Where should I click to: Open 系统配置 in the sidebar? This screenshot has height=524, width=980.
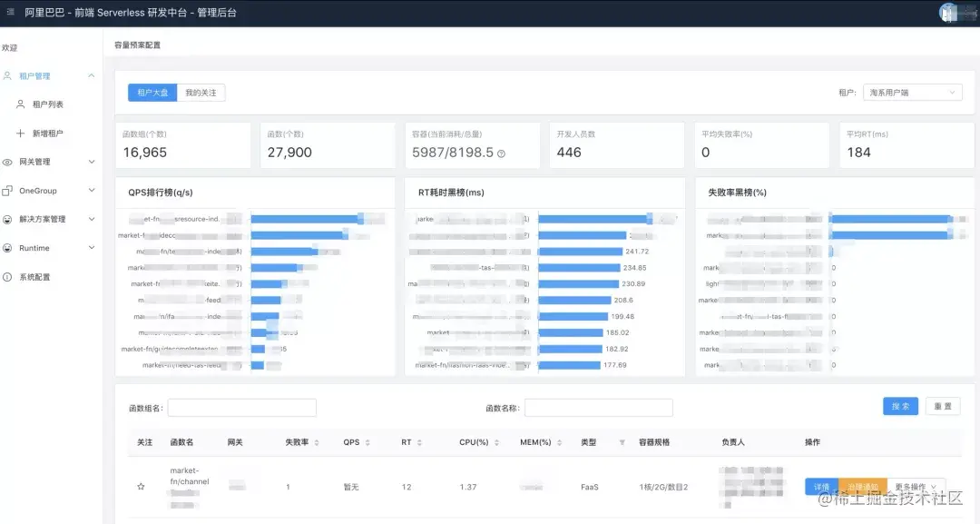(x=34, y=277)
